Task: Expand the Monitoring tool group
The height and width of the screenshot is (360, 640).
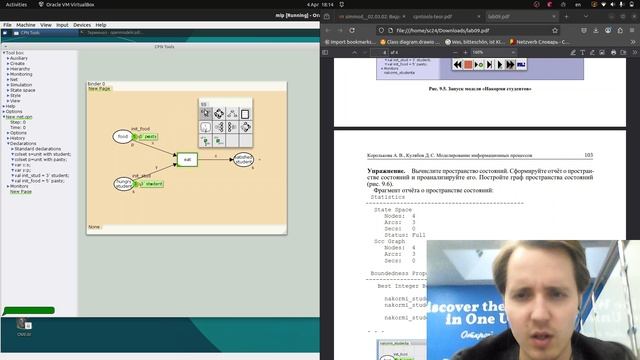Action: tap(8, 74)
